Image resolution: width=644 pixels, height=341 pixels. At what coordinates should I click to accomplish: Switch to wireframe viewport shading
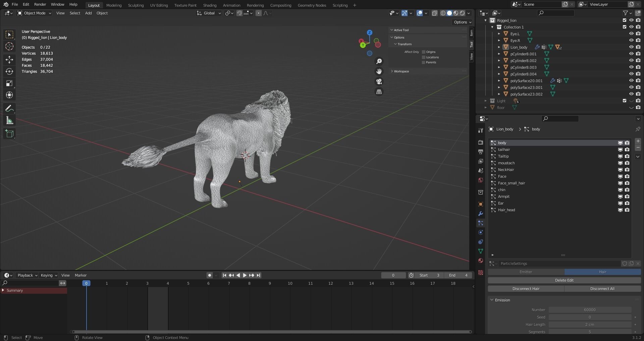[x=443, y=13]
